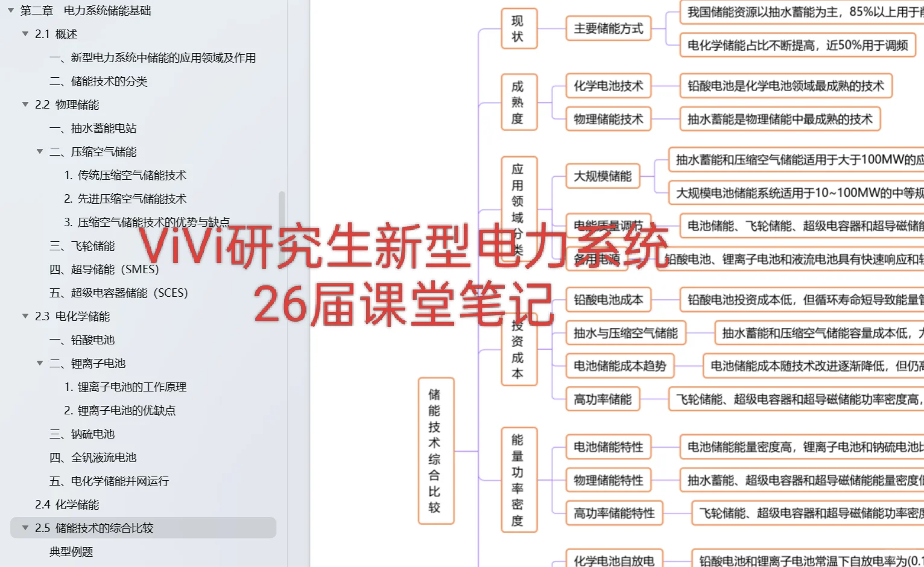
Task: Collapse the "第二章 电力系统储能基础" chapter expander
Action: coord(11,10)
